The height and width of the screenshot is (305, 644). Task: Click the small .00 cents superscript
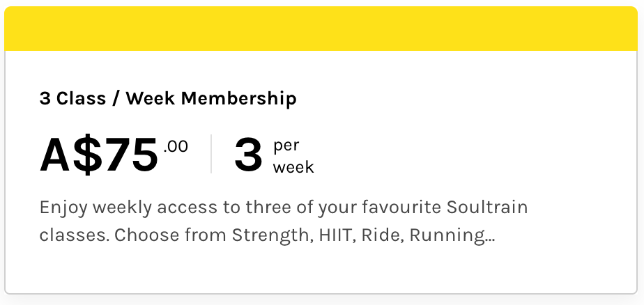176,147
